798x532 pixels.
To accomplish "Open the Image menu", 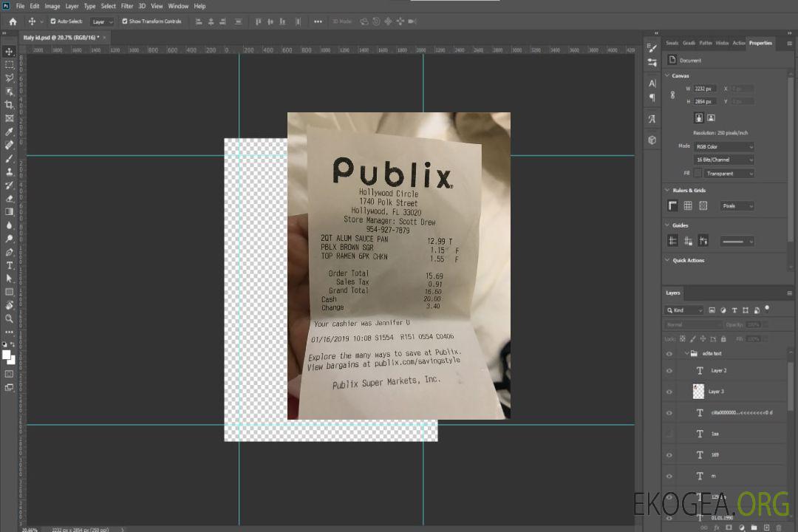I will (52, 6).
